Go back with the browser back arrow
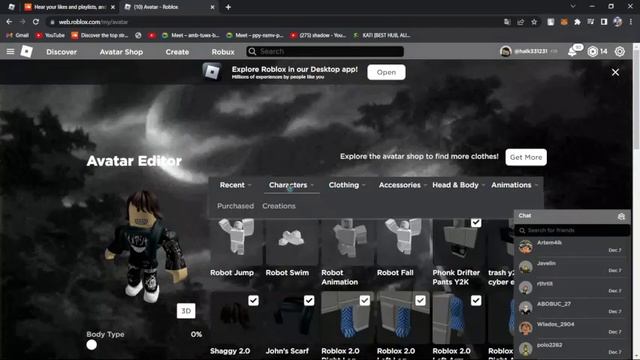The image size is (640, 360). pyautogui.click(x=9, y=22)
